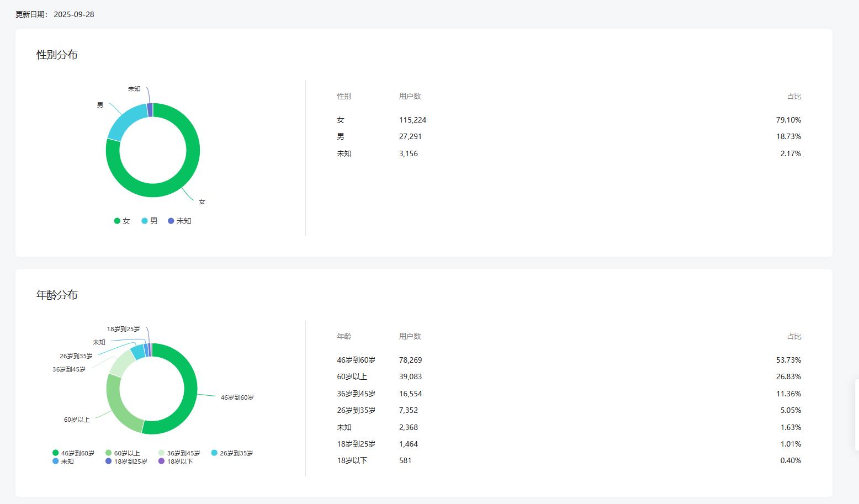Toggle the 18岁以下 legend item
The width and height of the screenshot is (859, 504).
tap(176, 461)
